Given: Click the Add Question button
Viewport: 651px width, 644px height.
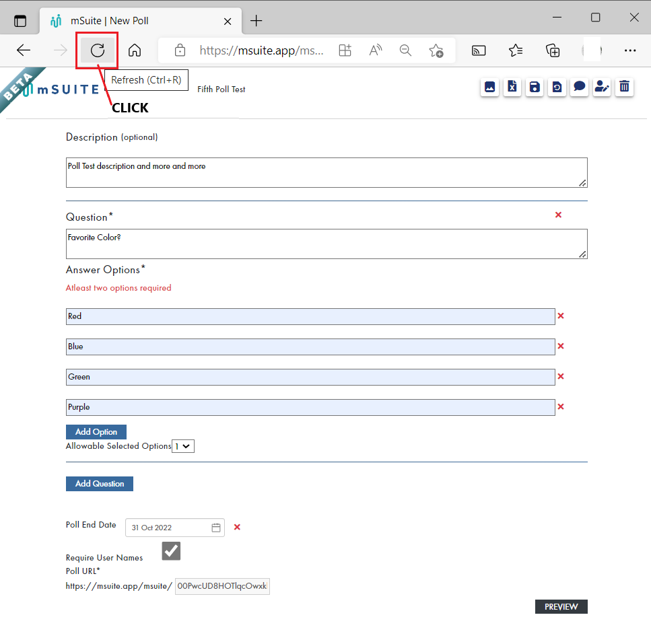Looking at the screenshot, I should coord(99,483).
